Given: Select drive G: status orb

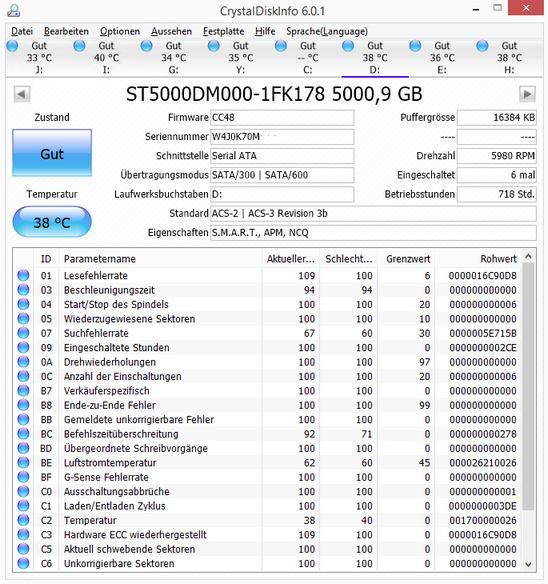Looking at the screenshot, I should tap(146, 46).
